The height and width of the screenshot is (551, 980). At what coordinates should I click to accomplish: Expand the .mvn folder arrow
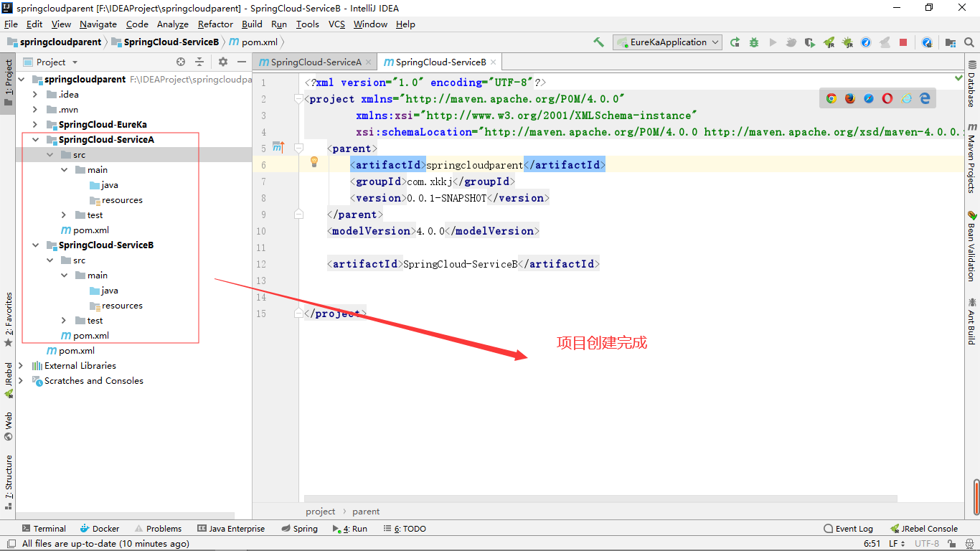coord(35,110)
